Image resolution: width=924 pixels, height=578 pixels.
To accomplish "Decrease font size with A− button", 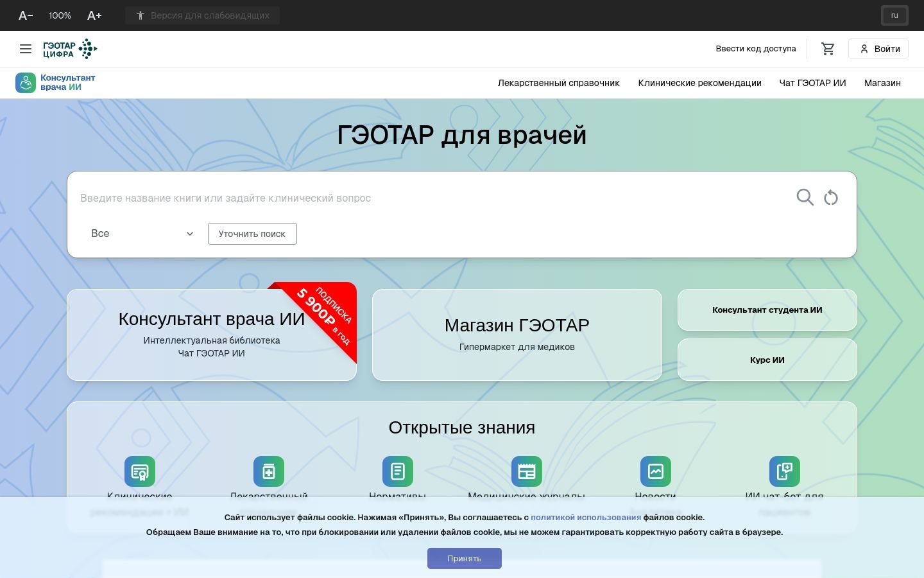I will pyautogui.click(x=26, y=15).
